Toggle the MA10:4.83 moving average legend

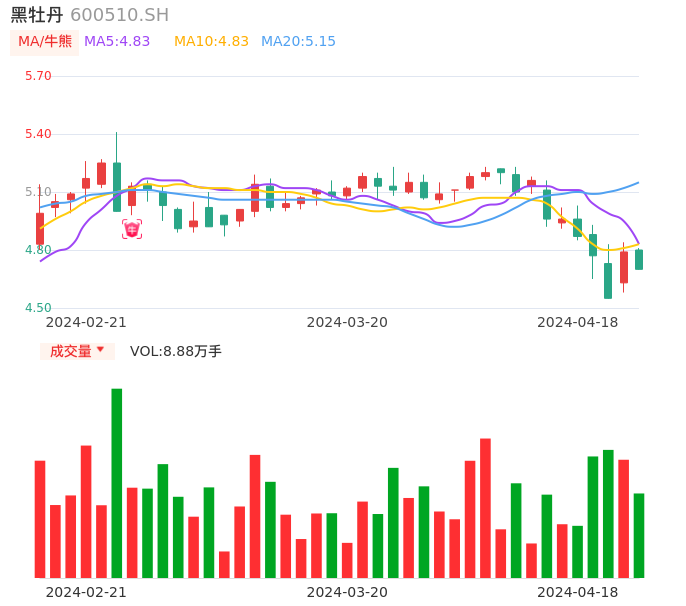pos(211,42)
